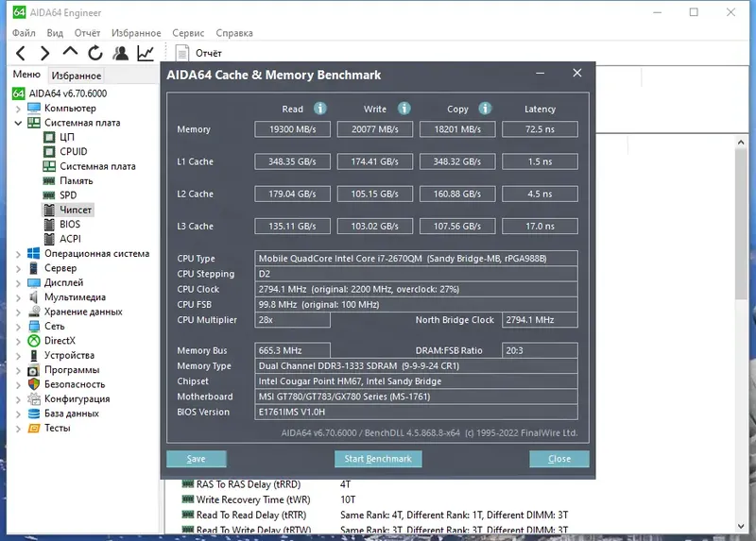Click the Back arrow toolbar icon
The image size is (756, 541).
click(x=20, y=53)
